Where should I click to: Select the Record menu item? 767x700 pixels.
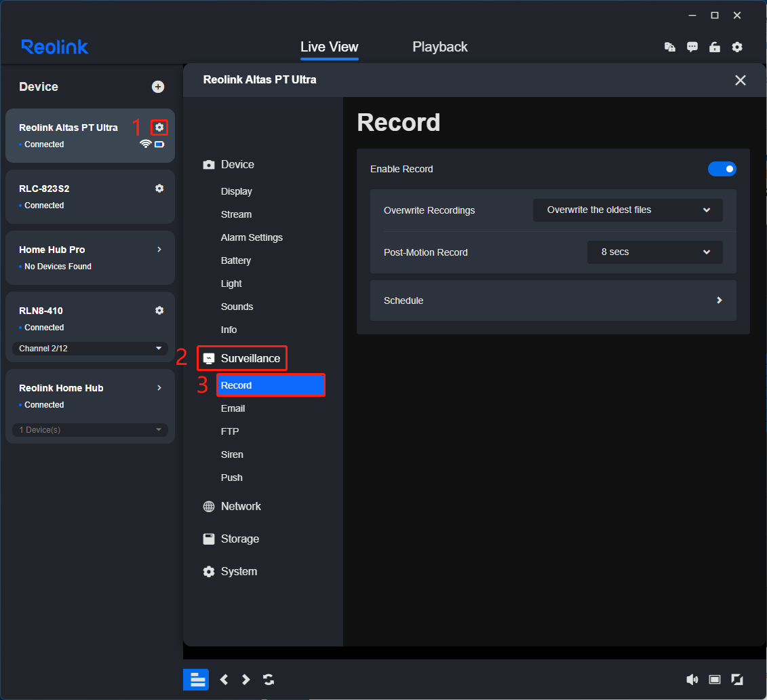[x=271, y=385]
